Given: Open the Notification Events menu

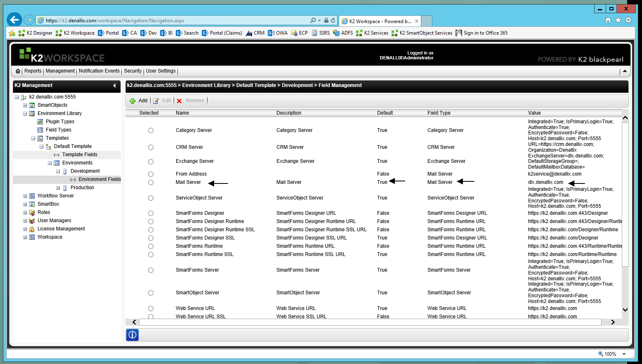Looking at the screenshot, I should pos(99,71).
